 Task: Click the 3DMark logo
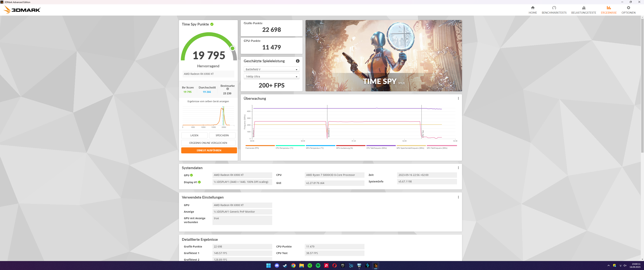(x=22, y=10)
